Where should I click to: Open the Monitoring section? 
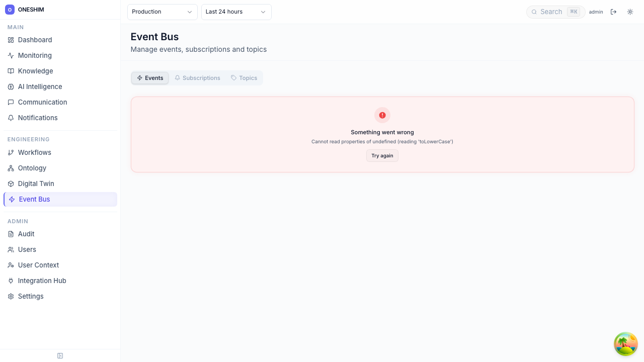click(34, 55)
